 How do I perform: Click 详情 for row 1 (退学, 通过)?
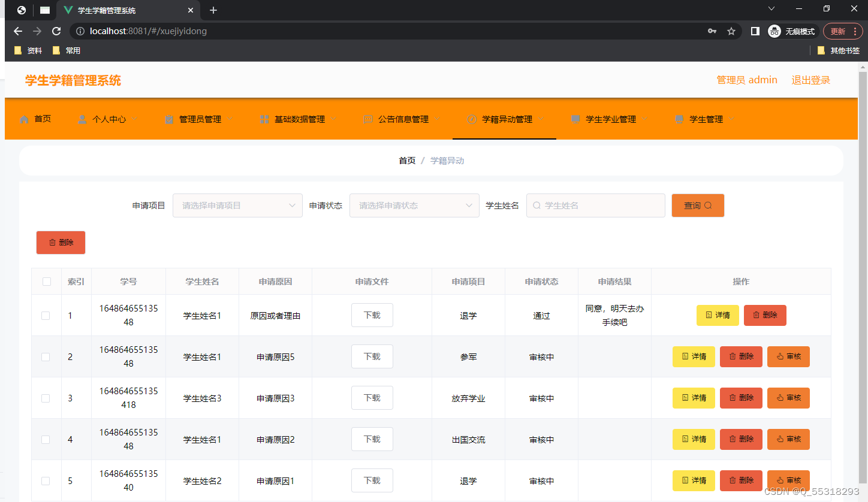pyautogui.click(x=718, y=315)
